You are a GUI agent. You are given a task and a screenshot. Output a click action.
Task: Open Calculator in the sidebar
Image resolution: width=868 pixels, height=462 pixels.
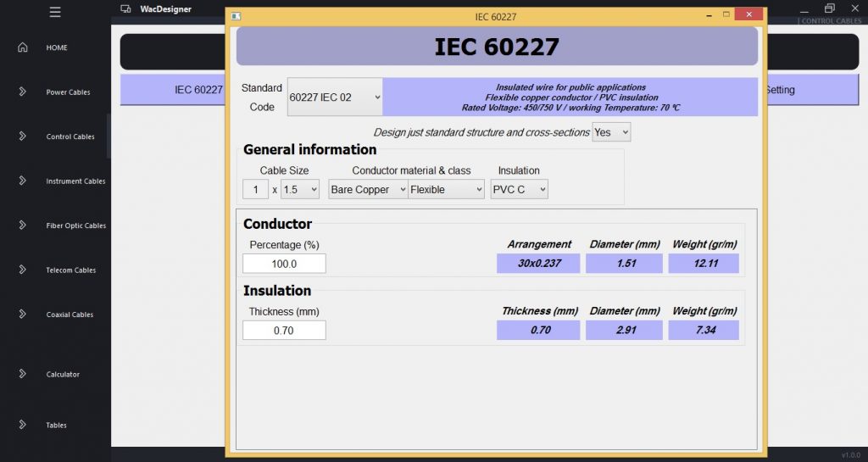coord(63,374)
